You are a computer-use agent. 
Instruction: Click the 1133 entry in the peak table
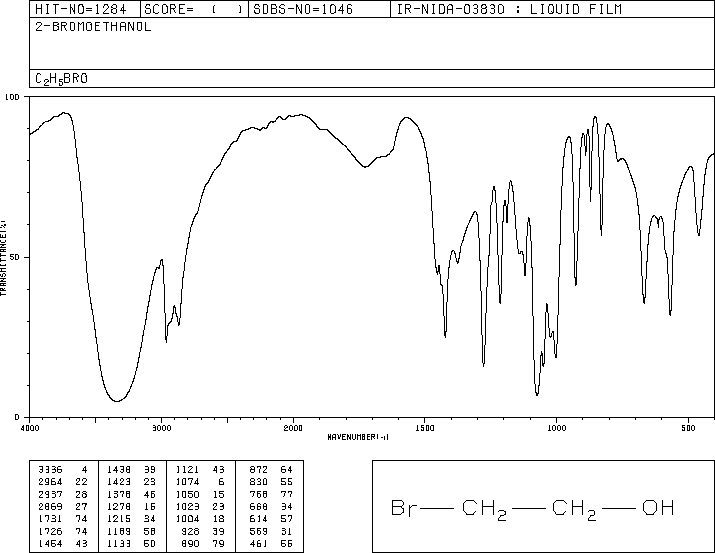(x=119, y=543)
